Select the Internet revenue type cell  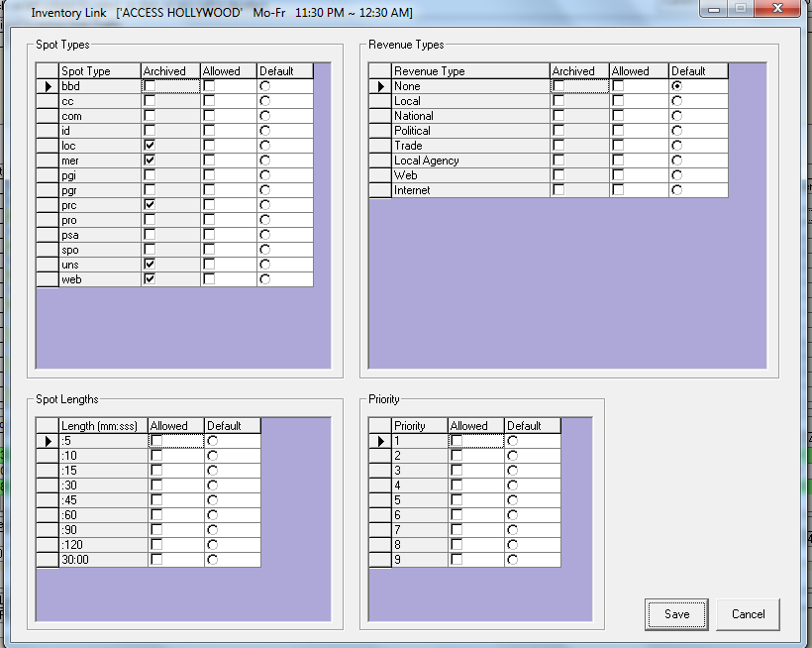pyautogui.click(x=469, y=190)
